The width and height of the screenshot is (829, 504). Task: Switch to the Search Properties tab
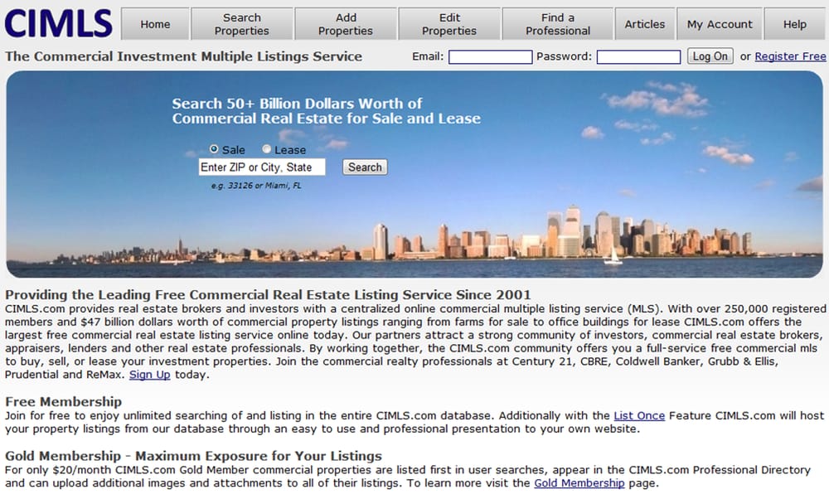tap(241, 24)
